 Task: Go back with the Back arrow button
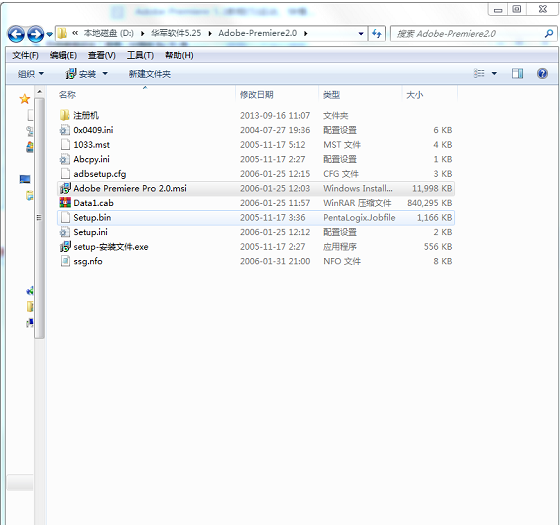[x=16, y=34]
